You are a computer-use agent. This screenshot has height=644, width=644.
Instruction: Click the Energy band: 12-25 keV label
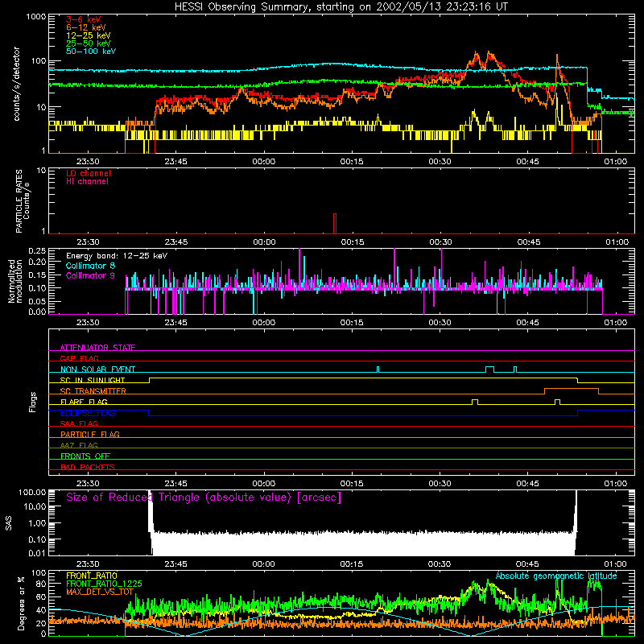coord(117,256)
